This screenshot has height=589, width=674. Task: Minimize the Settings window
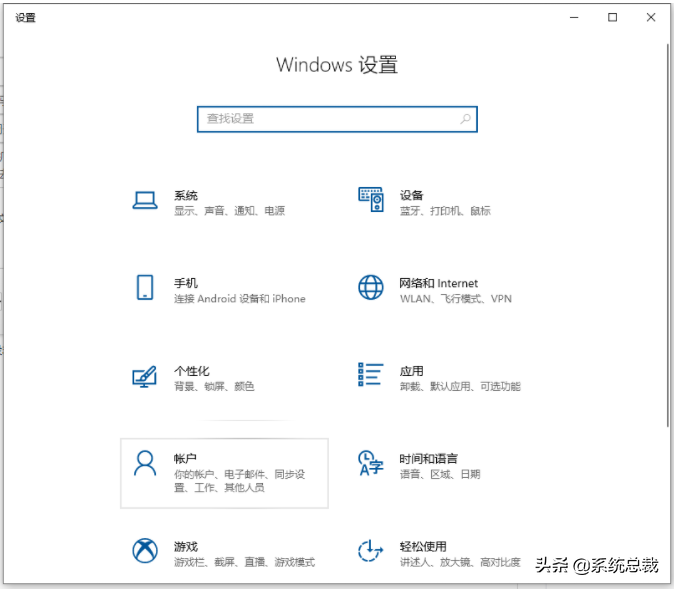(575, 17)
